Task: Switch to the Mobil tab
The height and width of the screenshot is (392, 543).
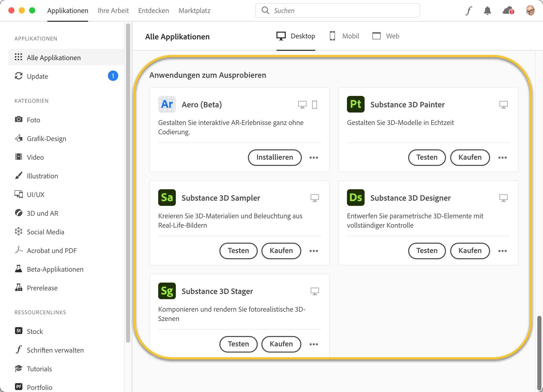Action: pos(344,36)
